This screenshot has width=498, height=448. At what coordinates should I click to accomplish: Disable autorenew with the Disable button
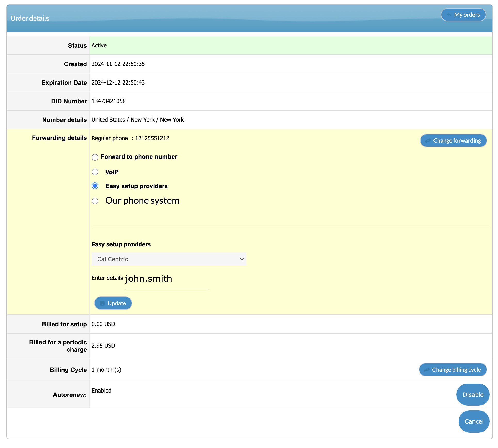(473, 395)
